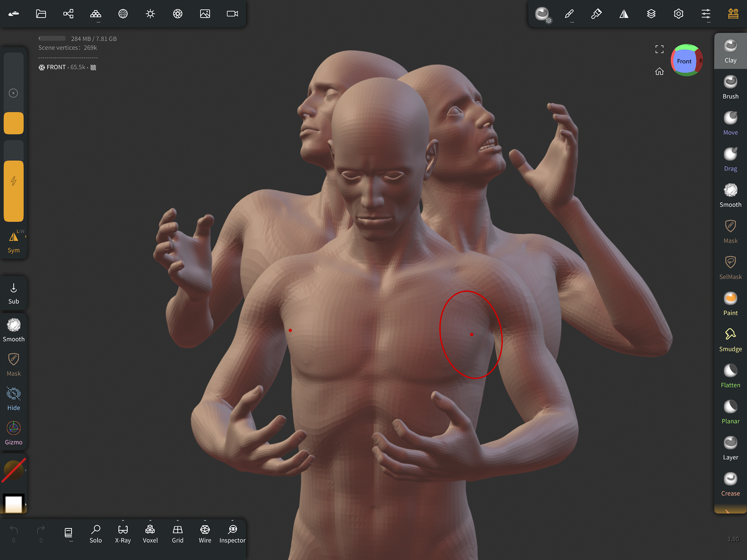Activate the Gizmo transform tool
The image size is (747, 560).
click(14, 432)
